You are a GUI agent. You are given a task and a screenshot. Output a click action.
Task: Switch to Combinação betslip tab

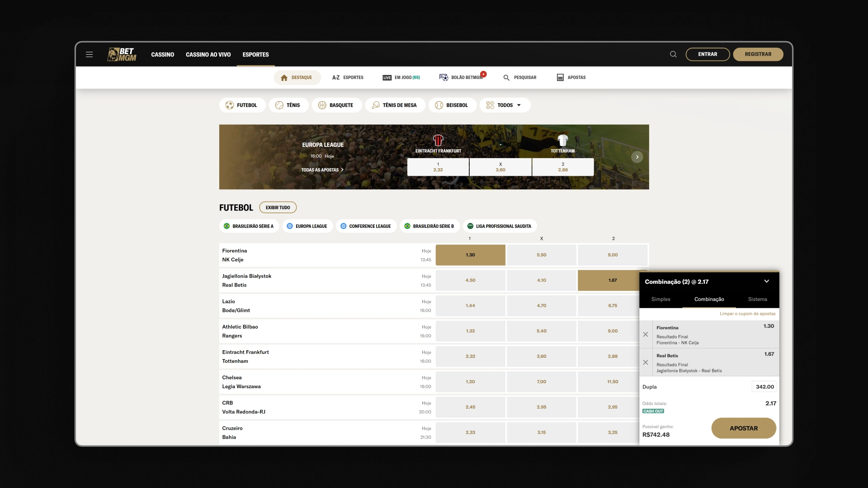pos(709,299)
